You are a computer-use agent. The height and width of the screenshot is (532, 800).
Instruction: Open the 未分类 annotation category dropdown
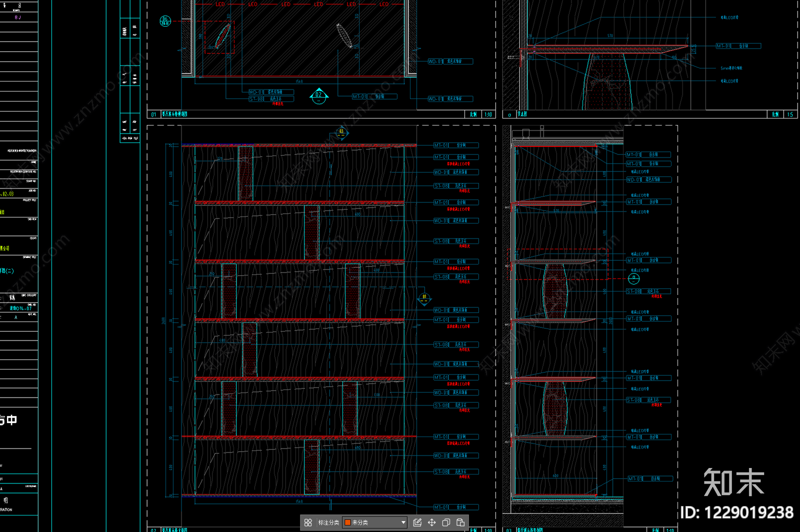[374, 522]
